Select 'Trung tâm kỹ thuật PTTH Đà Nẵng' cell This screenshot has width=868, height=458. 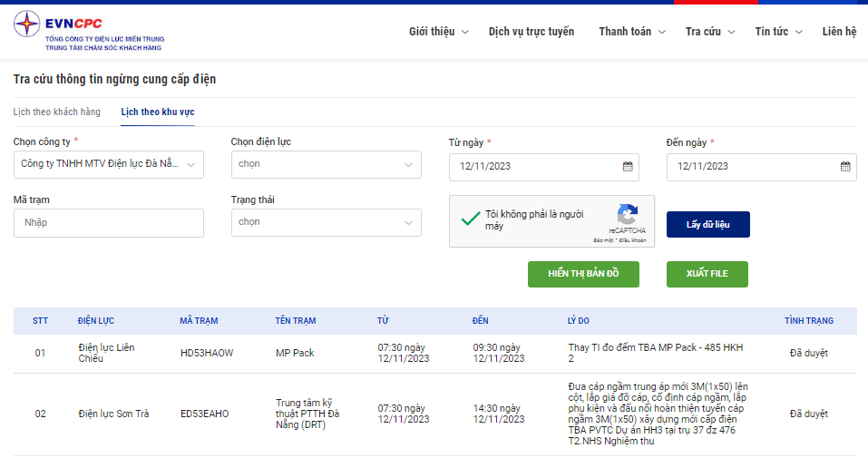pyautogui.click(x=307, y=414)
